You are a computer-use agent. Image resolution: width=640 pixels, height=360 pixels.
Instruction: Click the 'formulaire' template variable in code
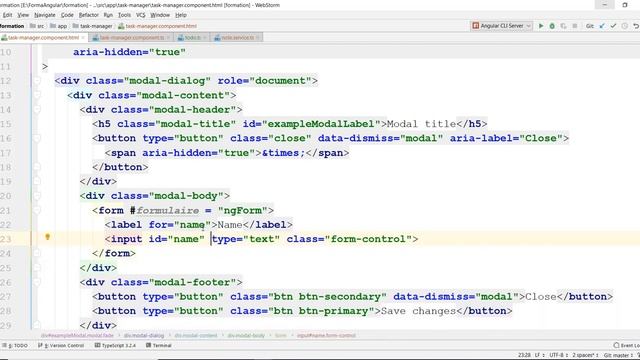[x=168, y=211]
